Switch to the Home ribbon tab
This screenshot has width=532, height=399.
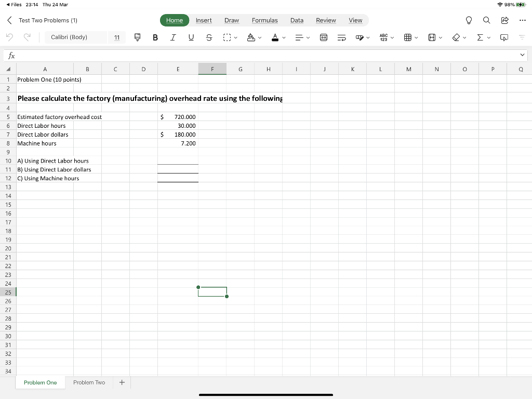(x=175, y=20)
